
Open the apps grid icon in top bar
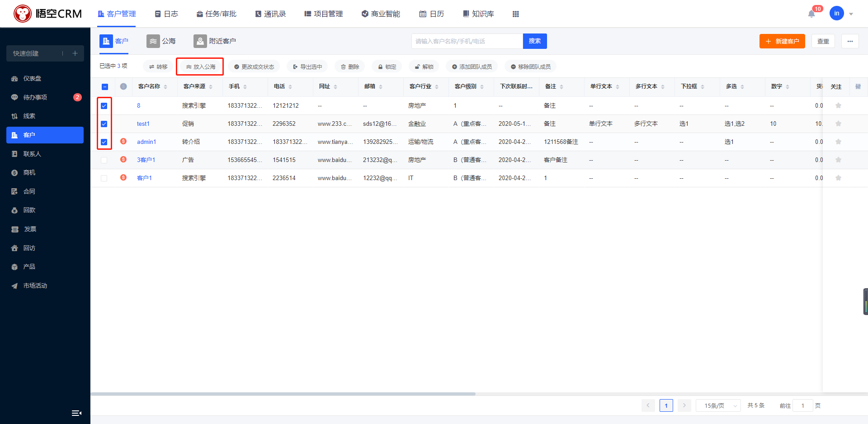(515, 14)
